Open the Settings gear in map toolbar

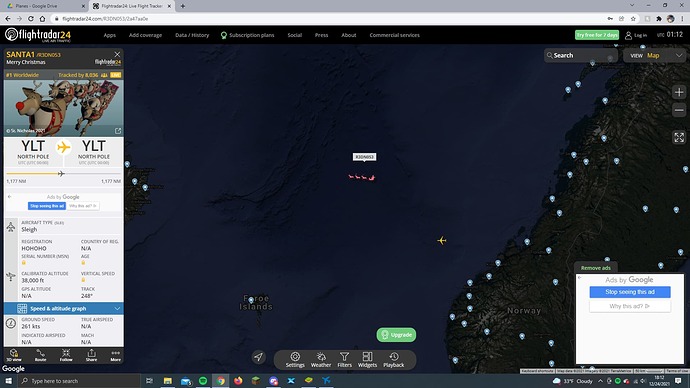tap(295, 359)
